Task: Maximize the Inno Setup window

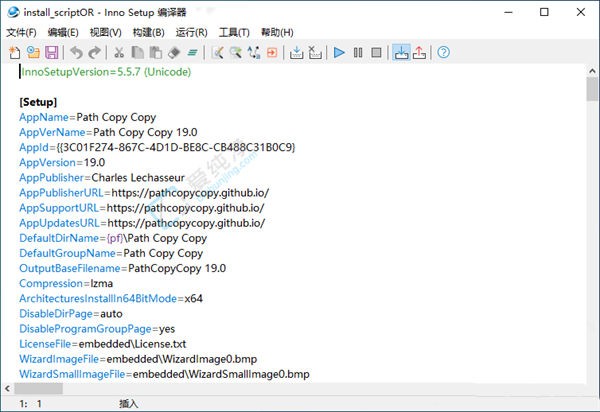Action: click(544, 12)
